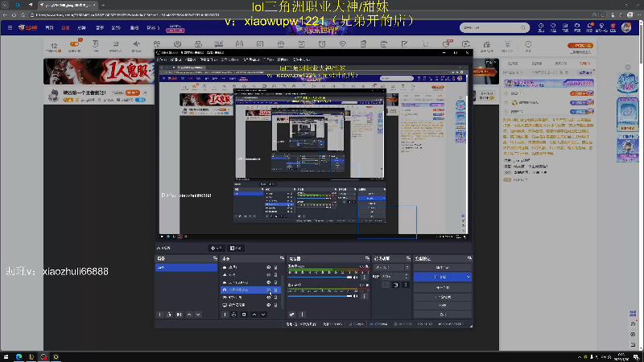This screenshot has height=362, width=644.
Task: Move selected source up in Sources toolbar
Action: (x=254, y=315)
